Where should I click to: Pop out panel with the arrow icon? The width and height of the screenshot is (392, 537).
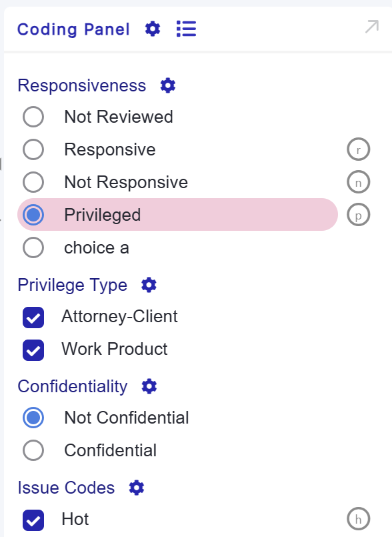372,27
